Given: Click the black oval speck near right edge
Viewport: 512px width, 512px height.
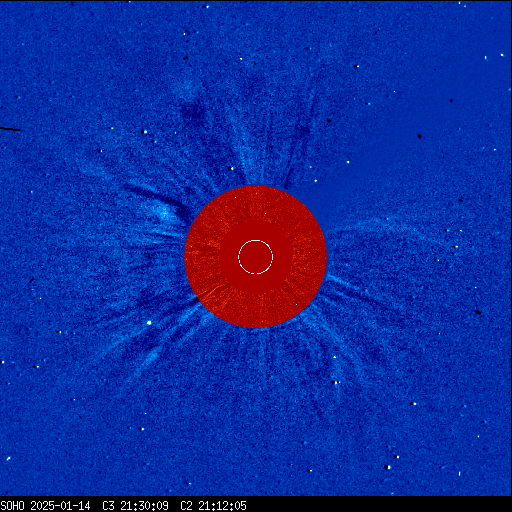Looking at the screenshot, I should click(478, 312).
